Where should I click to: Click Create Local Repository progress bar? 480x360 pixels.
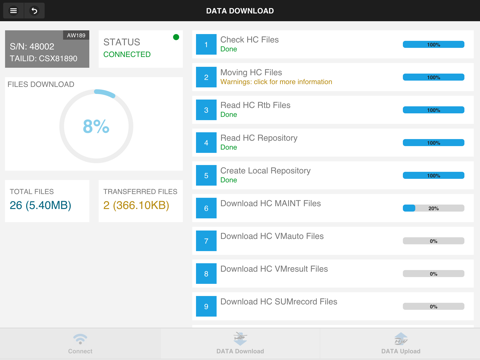(433, 175)
